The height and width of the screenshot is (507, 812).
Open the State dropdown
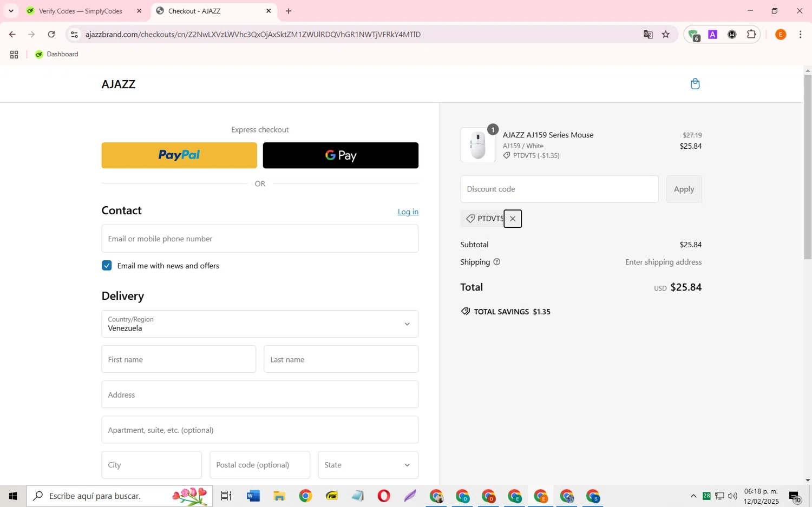click(368, 465)
